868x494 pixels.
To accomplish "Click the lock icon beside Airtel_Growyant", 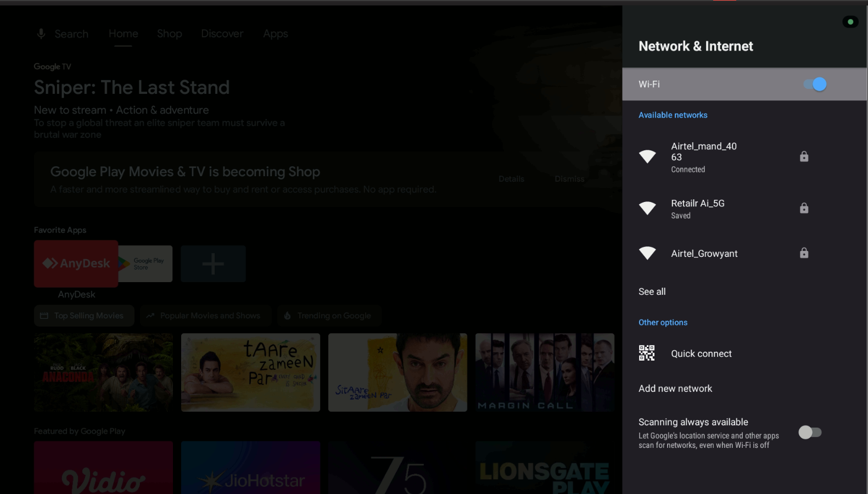I will [804, 253].
